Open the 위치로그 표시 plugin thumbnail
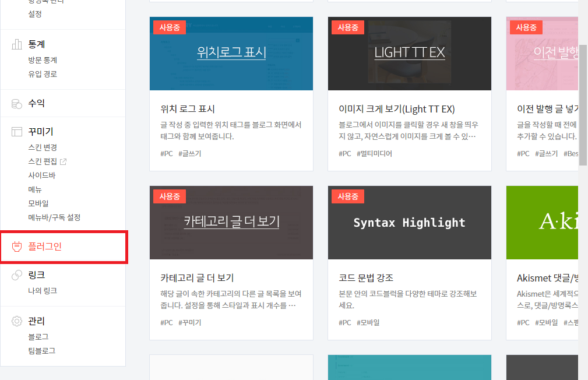The image size is (588, 380). (231, 53)
